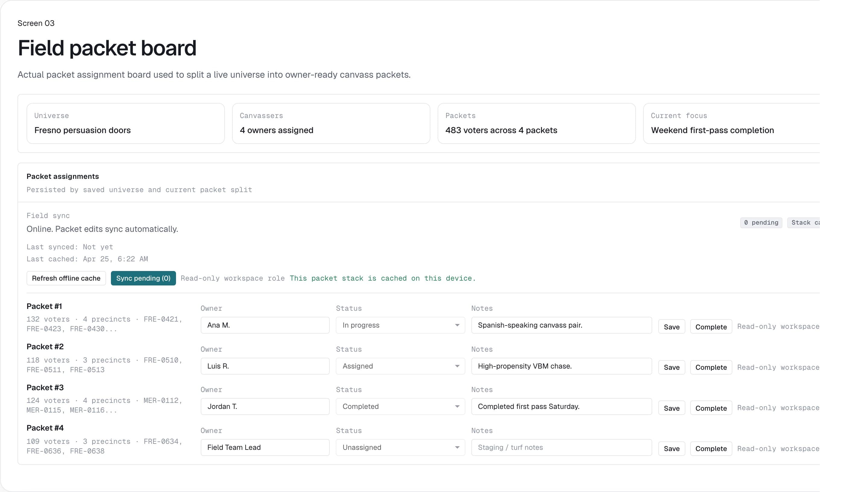The width and height of the screenshot is (868, 492).
Task: Select the Fresno persuasion doors universe card
Action: pyautogui.click(x=125, y=123)
